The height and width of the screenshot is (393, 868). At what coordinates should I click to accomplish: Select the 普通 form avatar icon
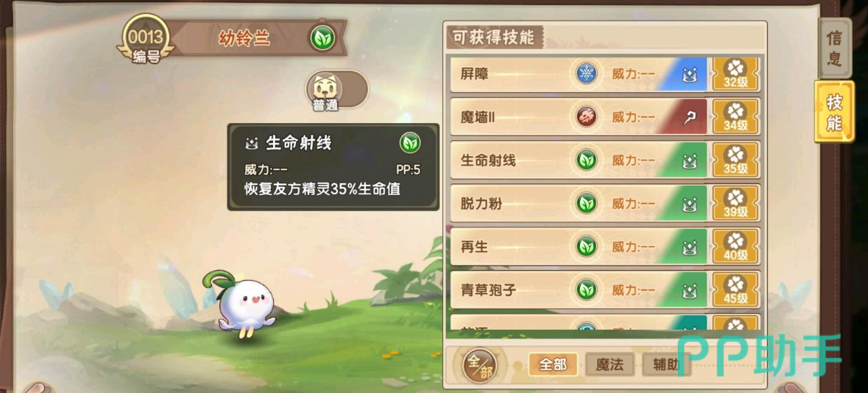326,89
